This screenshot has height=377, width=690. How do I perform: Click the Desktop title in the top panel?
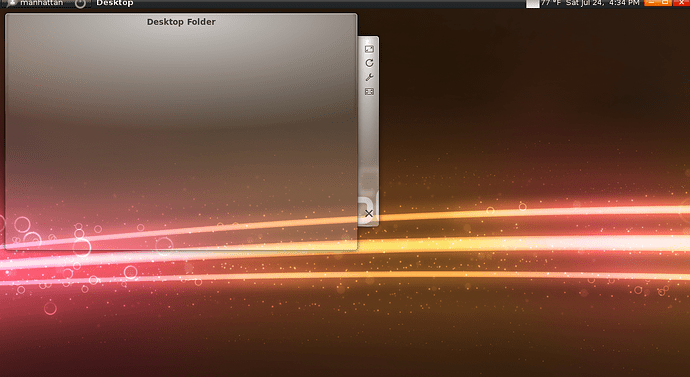(x=115, y=3)
